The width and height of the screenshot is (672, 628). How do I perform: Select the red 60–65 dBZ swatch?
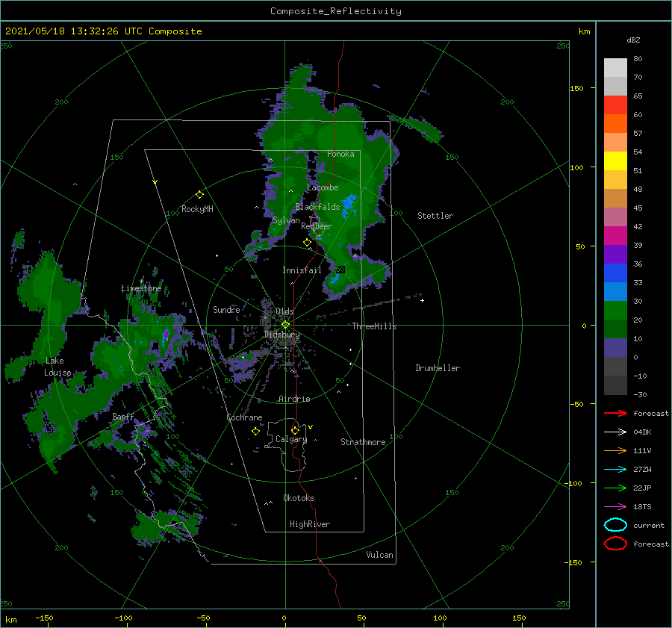click(615, 105)
